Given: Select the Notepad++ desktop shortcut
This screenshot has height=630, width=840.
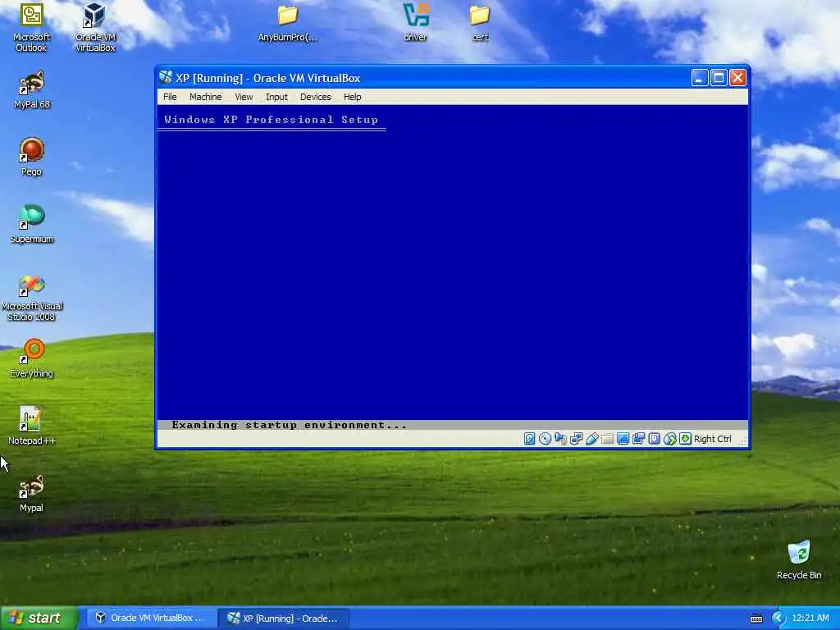Looking at the screenshot, I should click(x=32, y=426).
